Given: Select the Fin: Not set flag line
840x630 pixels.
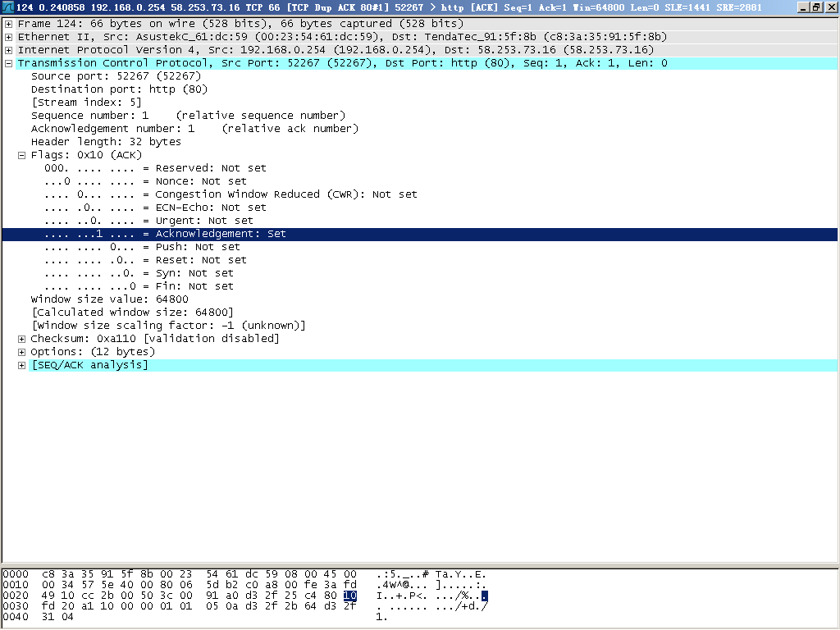Looking at the screenshot, I should click(139, 286).
